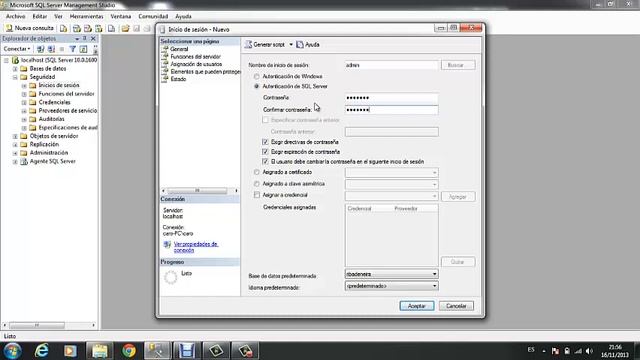The image size is (640, 360).
Task: Expand the Replicación tree node
Action: 15,144
